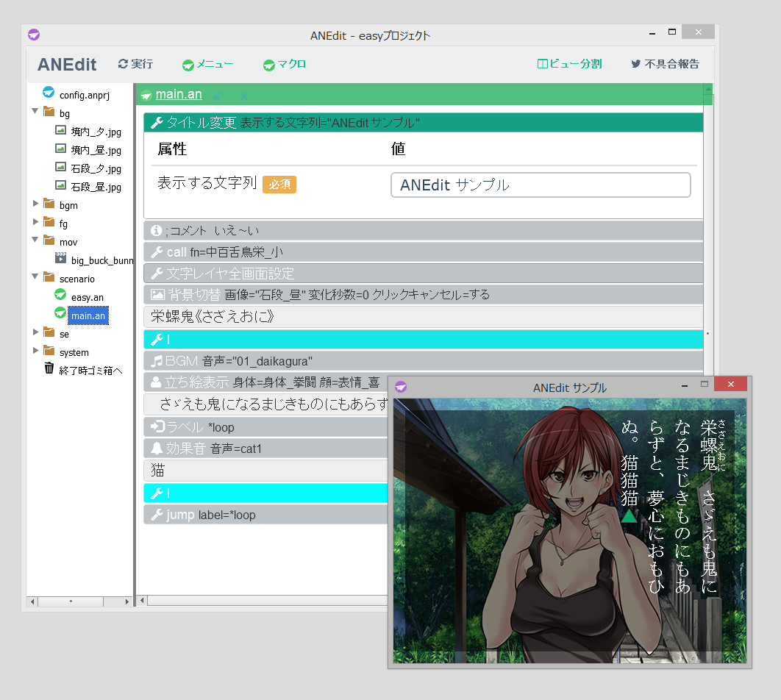Collapse the scenario folder
This screenshot has height=700, width=781.
coord(35,276)
